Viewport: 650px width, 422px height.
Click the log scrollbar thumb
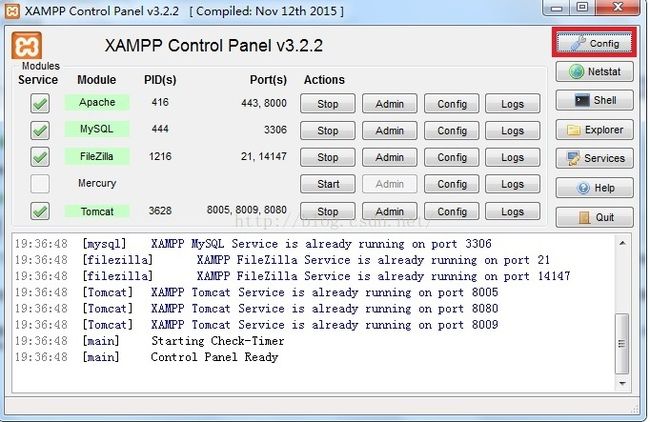click(622, 343)
